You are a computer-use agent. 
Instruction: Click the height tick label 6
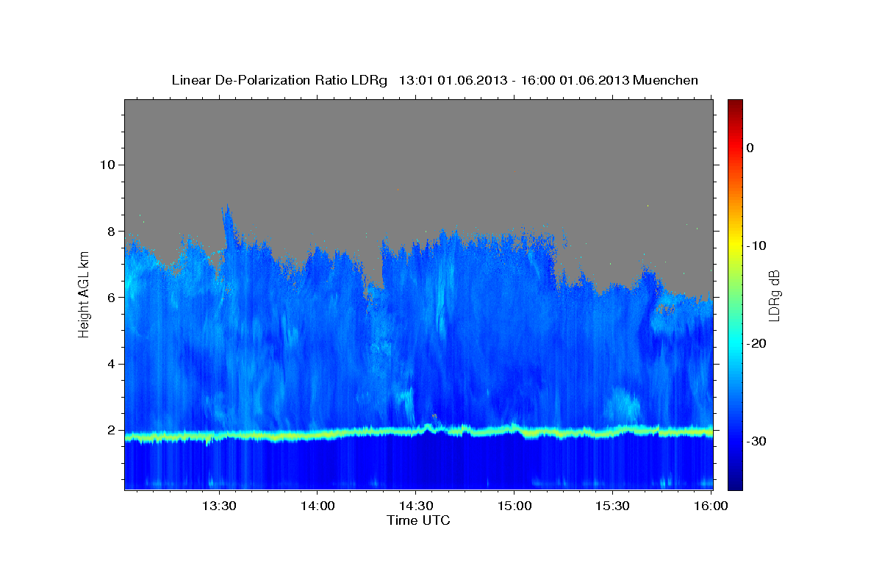[x=110, y=298]
